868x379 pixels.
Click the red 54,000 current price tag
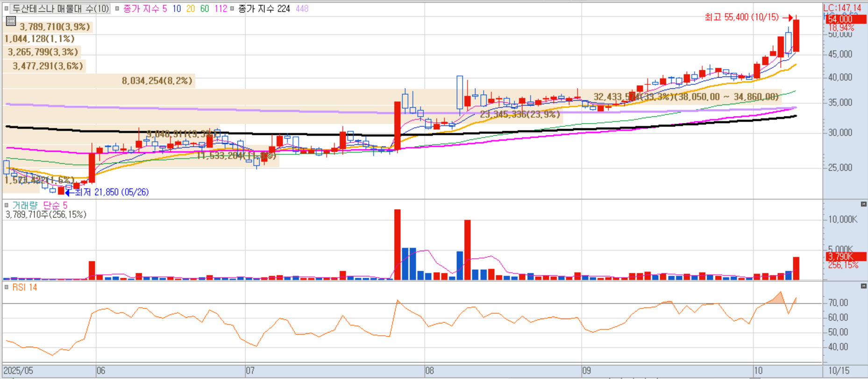click(845, 19)
